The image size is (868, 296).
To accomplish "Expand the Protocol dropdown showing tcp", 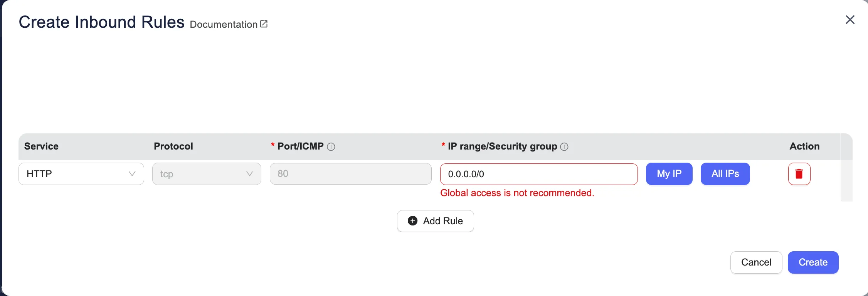I will point(207,174).
